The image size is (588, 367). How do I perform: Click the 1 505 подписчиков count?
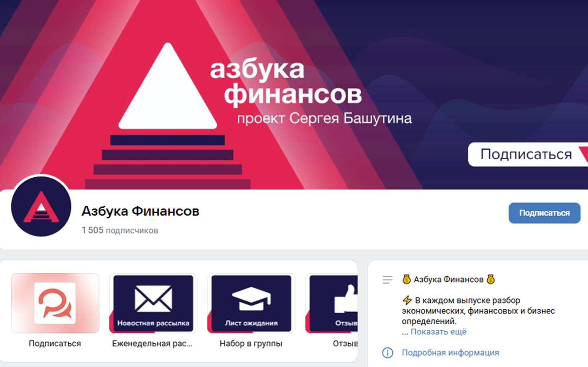[120, 230]
